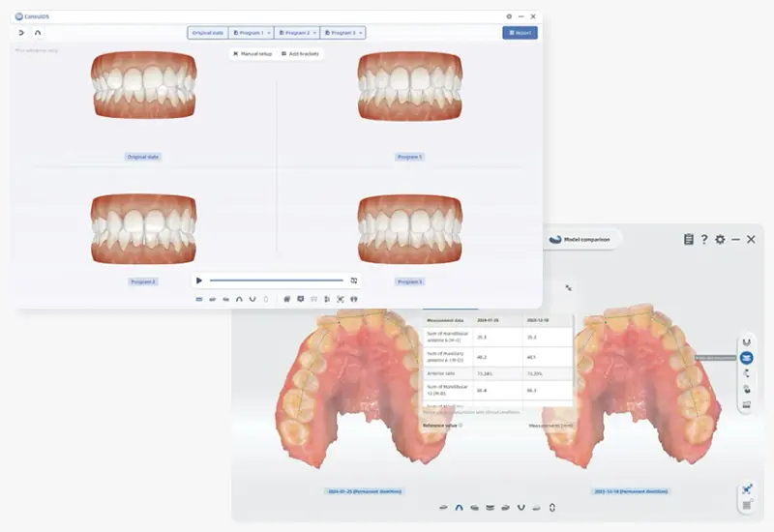The width and height of the screenshot is (774, 532).
Task: Select the Program 1 teeth model
Action: [x=410, y=86]
